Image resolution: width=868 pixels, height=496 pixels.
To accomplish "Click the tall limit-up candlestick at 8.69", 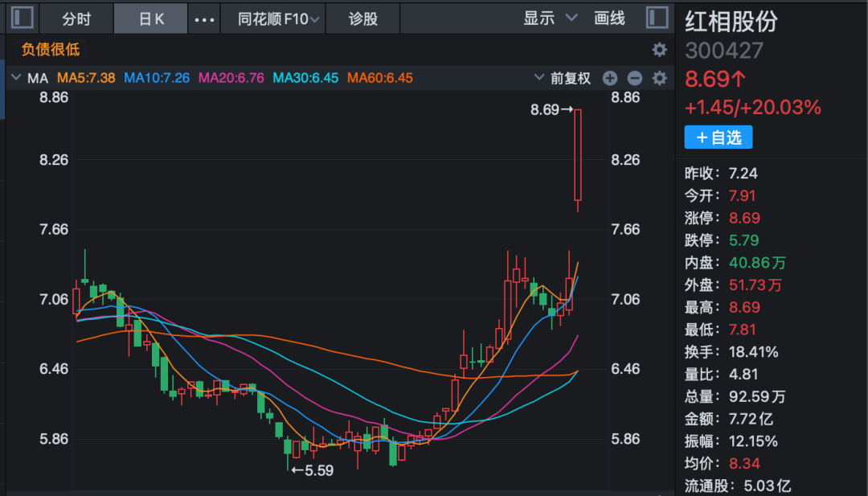I will tap(578, 155).
